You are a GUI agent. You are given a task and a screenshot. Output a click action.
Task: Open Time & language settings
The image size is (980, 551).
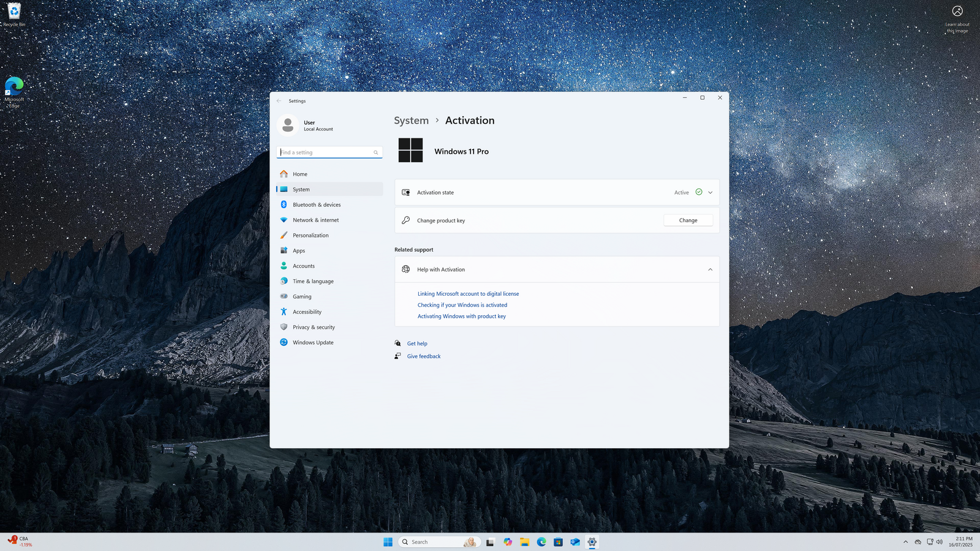[x=330, y=281]
